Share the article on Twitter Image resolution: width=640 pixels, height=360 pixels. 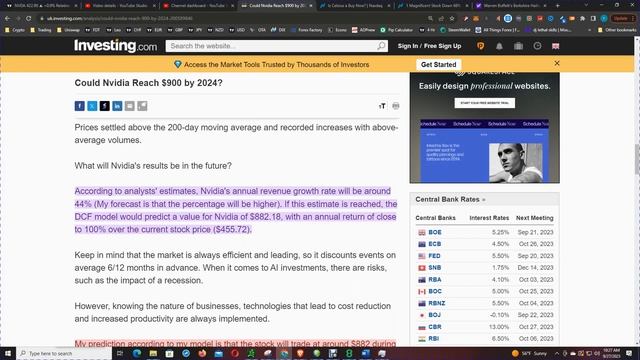click(92, 106)
